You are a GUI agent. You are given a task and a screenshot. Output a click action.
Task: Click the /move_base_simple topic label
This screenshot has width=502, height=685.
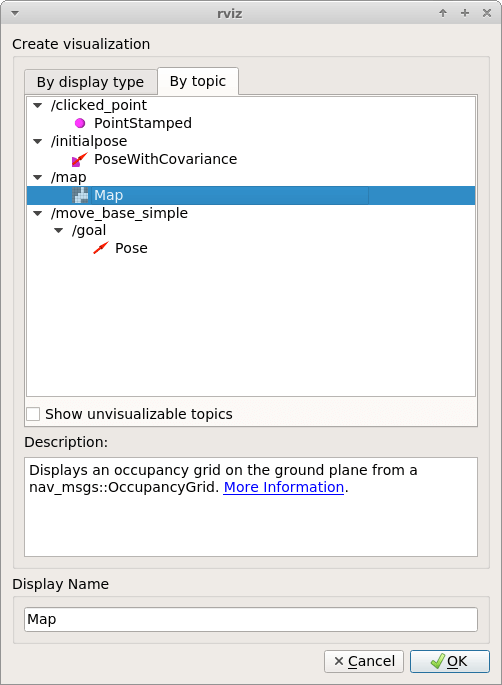tap(119, 213)
